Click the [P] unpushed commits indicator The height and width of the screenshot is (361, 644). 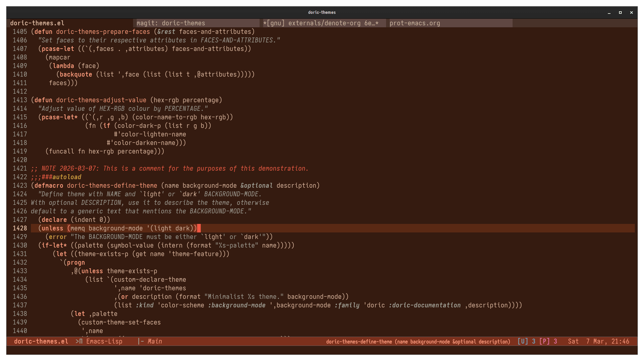click(x=544, y=341)
